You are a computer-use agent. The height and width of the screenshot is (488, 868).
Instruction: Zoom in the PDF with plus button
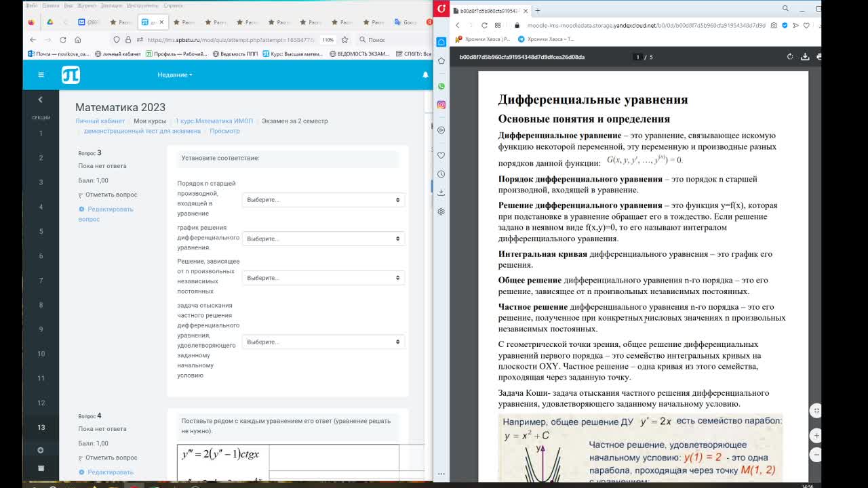pos(816,435)
